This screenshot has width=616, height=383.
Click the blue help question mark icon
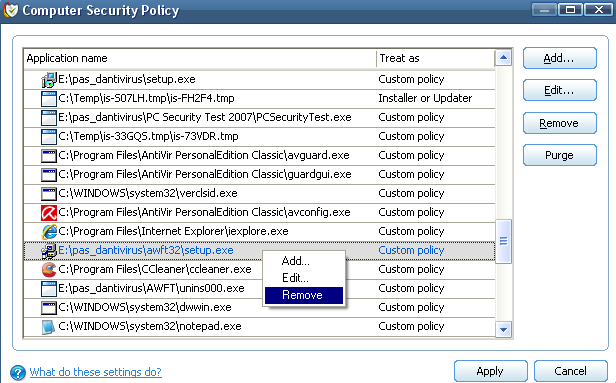(x=18, y=372)
